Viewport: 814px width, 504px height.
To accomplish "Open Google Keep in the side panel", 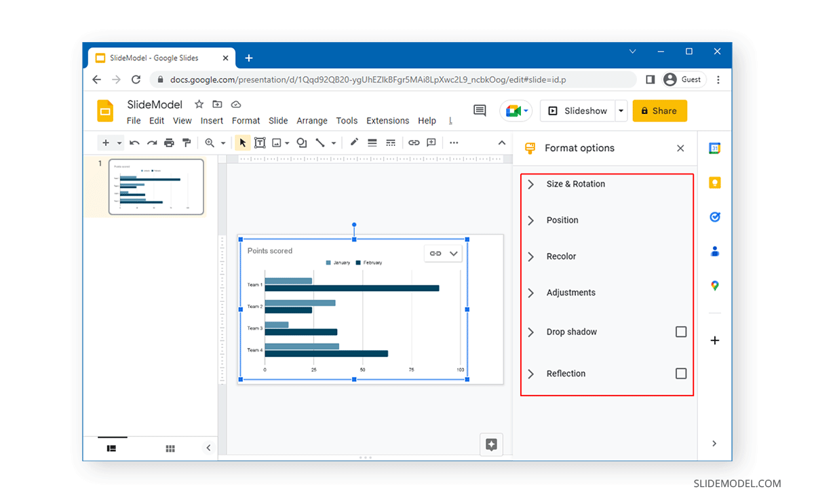I will pyautogui.click(x=714, y=182).
